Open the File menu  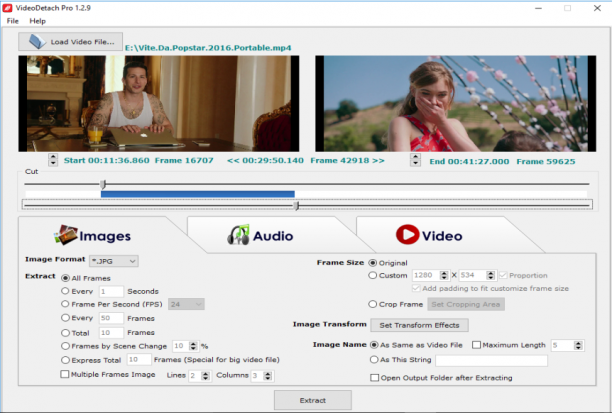click(12, 21)
